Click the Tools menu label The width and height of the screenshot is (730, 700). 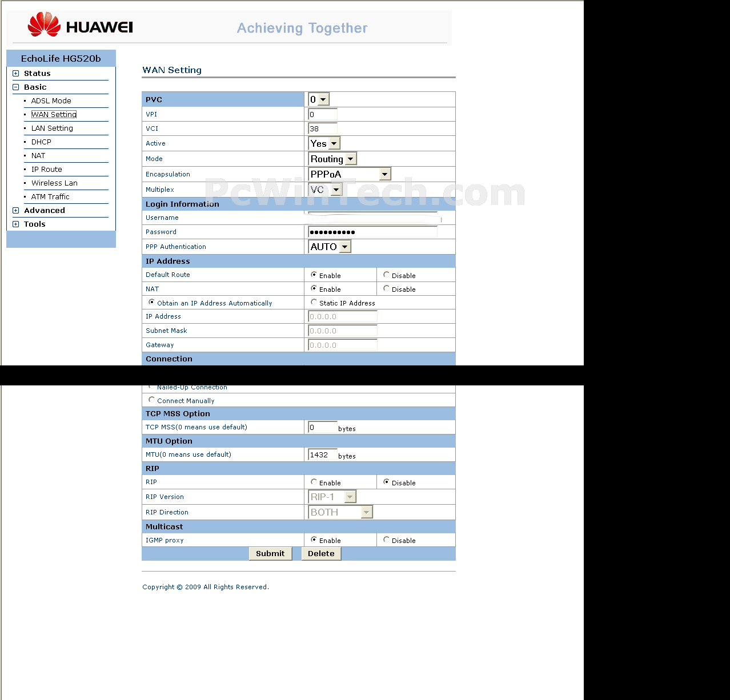coord(35,224)
